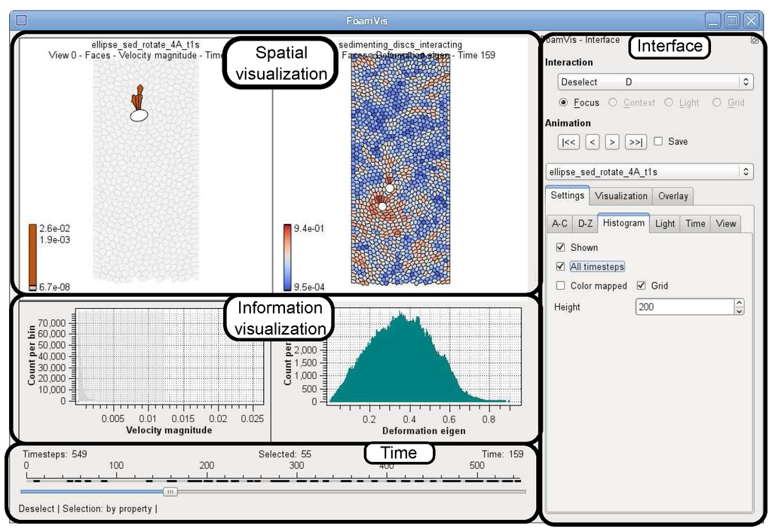The height and width of the screenshot is (532, 772).
Task: Click the ellipse_sed_rotate_4A_t1s view title
Action: (146, 44)
